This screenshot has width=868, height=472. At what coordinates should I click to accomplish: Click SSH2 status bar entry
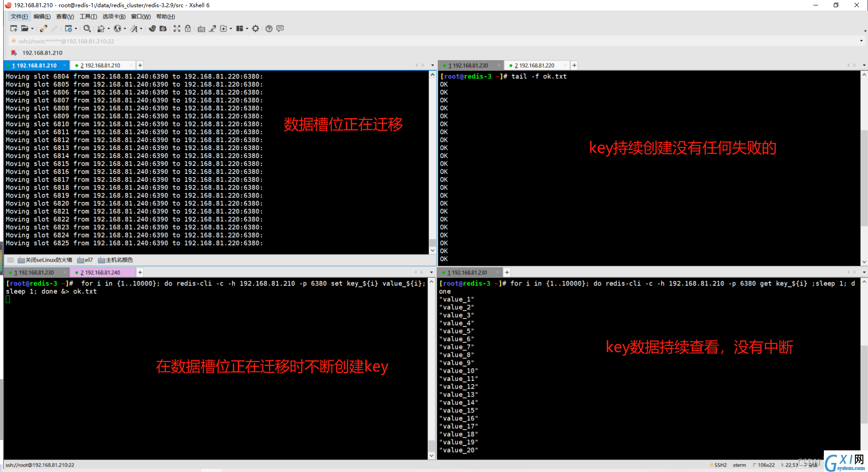718,465
